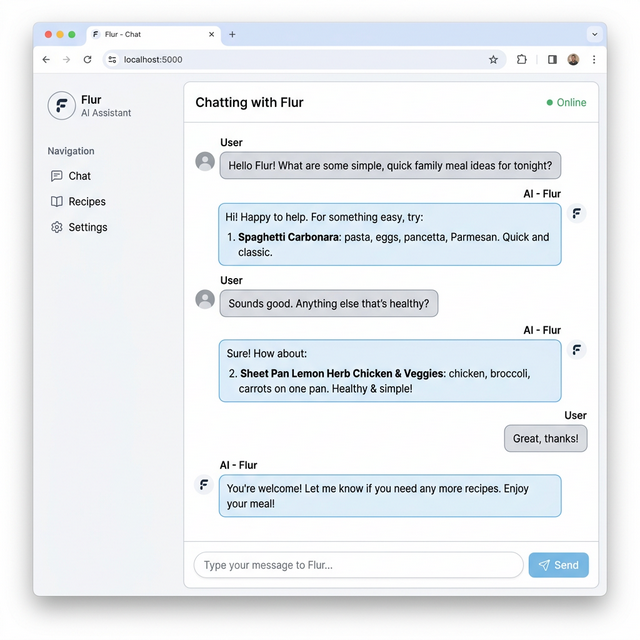Click the browser forward arrow
This screenshot has width=640, height=640.
coord(67,60)
